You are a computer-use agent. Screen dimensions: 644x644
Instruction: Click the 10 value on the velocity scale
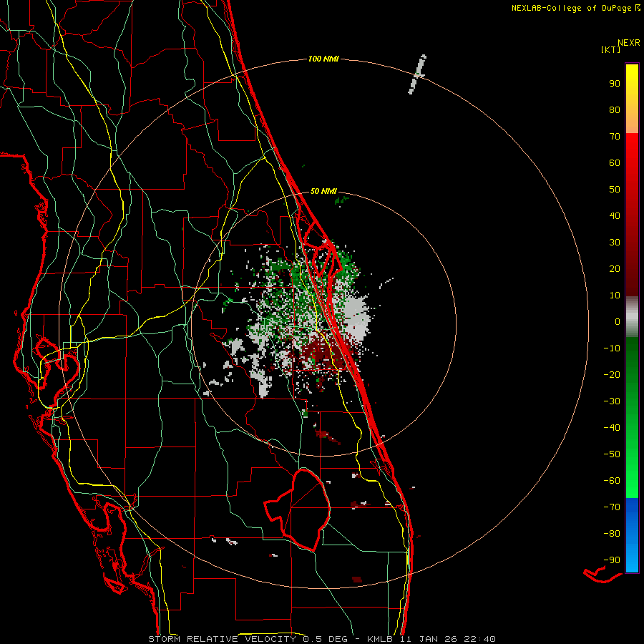[615, 296]
